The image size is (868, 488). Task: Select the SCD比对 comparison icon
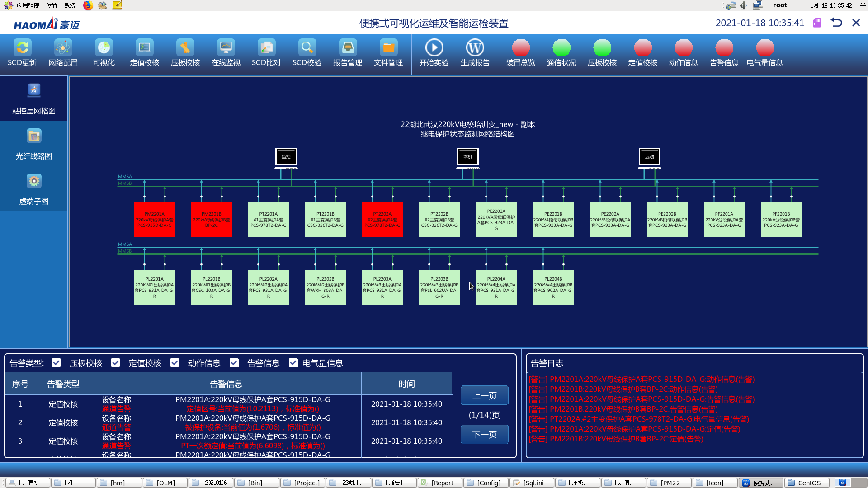266,48
